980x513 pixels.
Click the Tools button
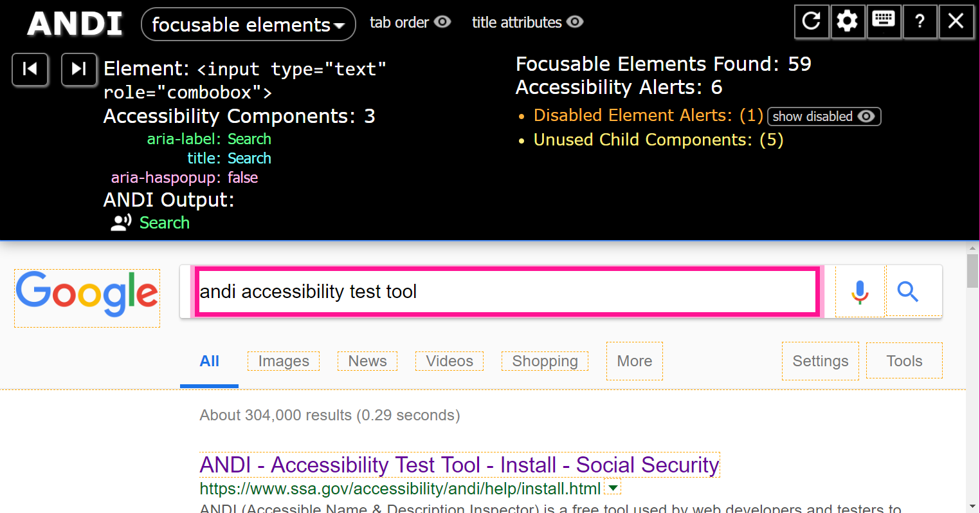(904, 361)
